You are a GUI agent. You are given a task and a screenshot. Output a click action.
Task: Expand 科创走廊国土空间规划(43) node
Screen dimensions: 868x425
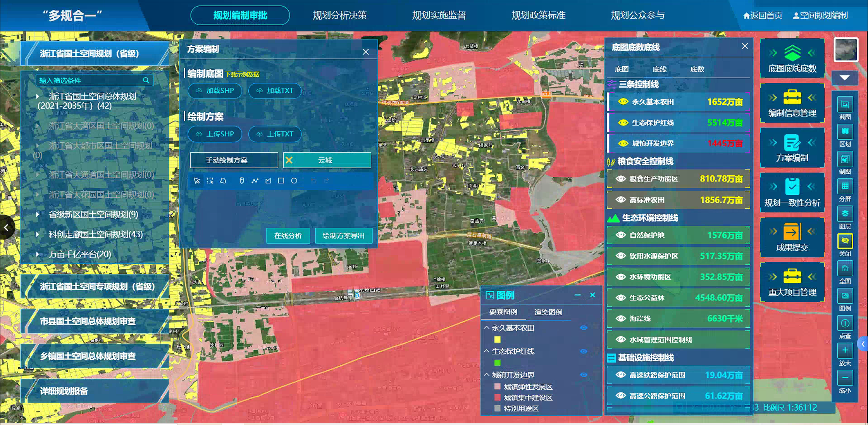coord(38,234)
